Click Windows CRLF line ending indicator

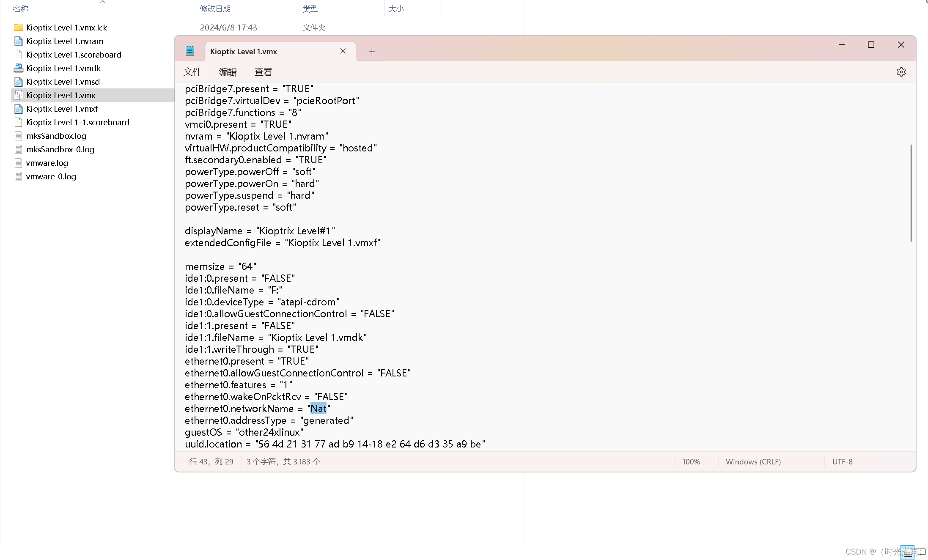[x=753, y=461]
